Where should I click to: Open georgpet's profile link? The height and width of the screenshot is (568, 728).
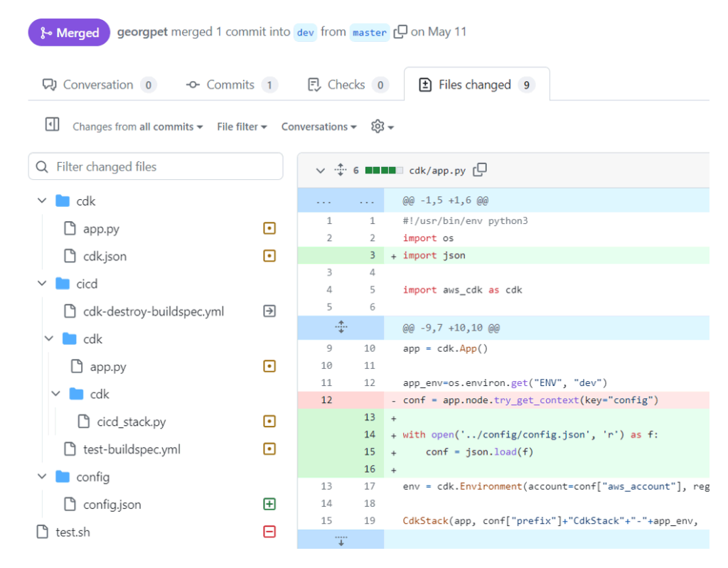click(x=143, y=32)
